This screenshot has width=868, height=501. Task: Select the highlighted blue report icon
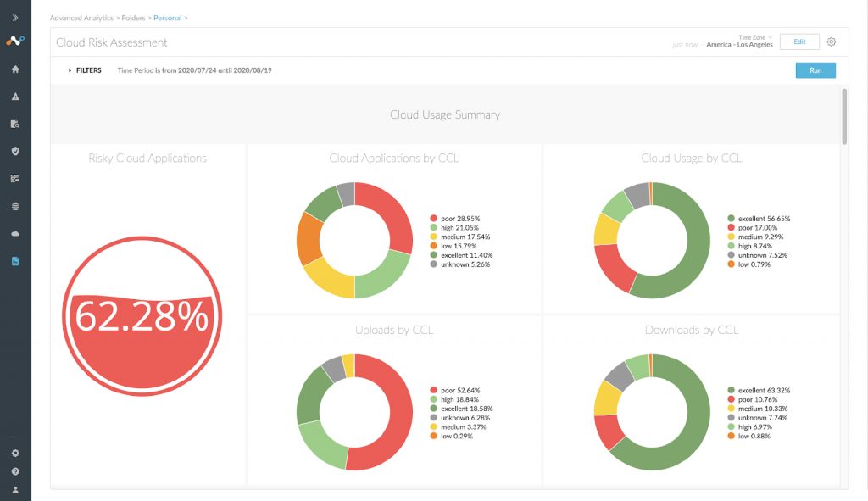point(15,261)
